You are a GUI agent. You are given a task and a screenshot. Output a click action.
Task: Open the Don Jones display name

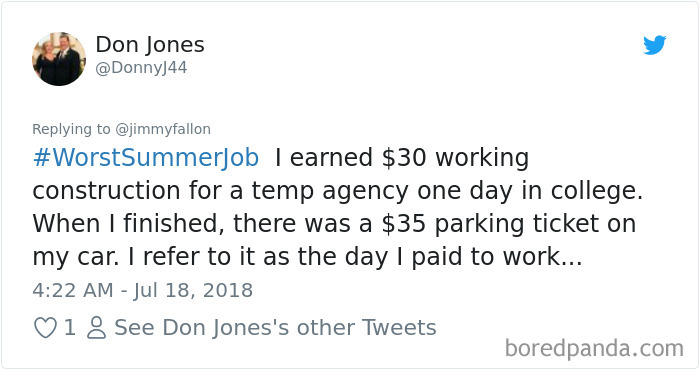[150, 45]
